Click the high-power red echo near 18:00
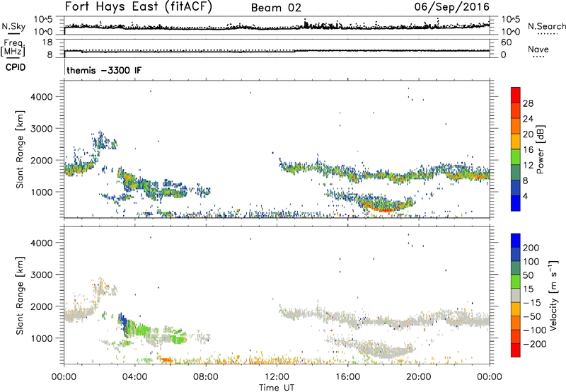 coord(386,210)
